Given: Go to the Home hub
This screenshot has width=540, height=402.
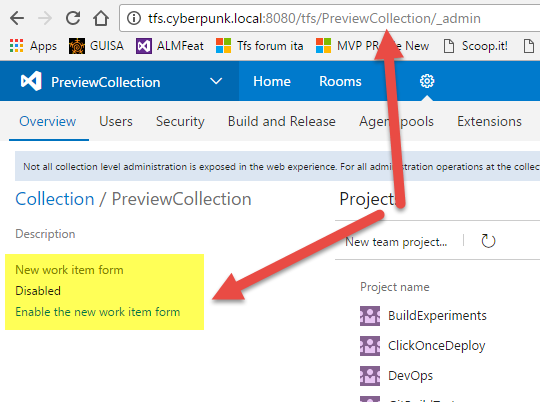Looking at the screenshot, I should 272,81.
